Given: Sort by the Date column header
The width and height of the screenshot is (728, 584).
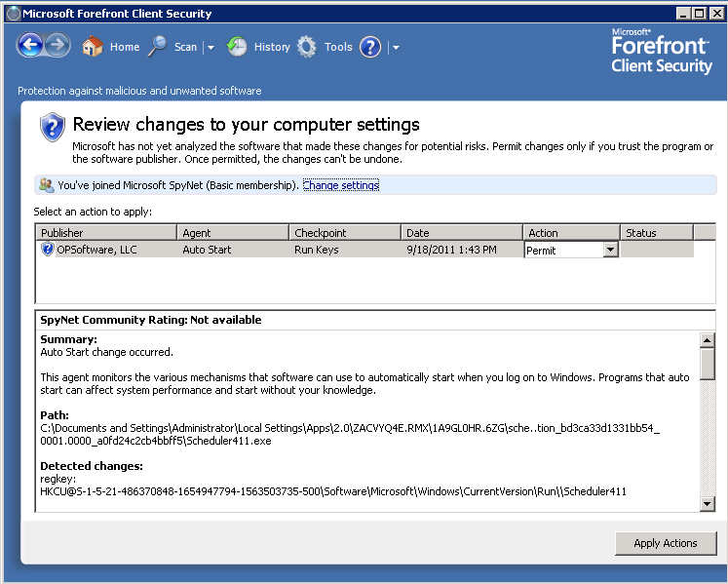Looking at the screenshot, I should pyautogui.click(x=462, y=233).
